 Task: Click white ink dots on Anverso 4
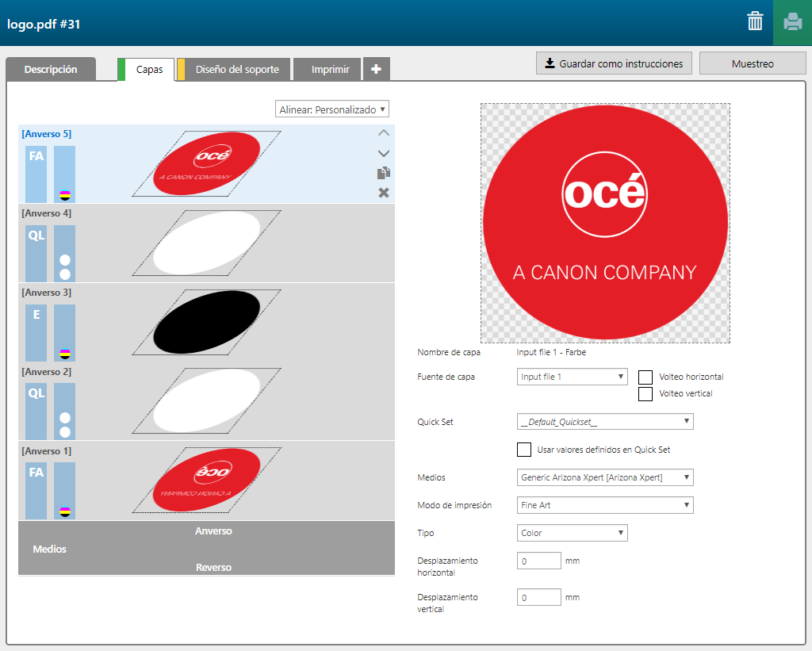(x=65, y=267)
